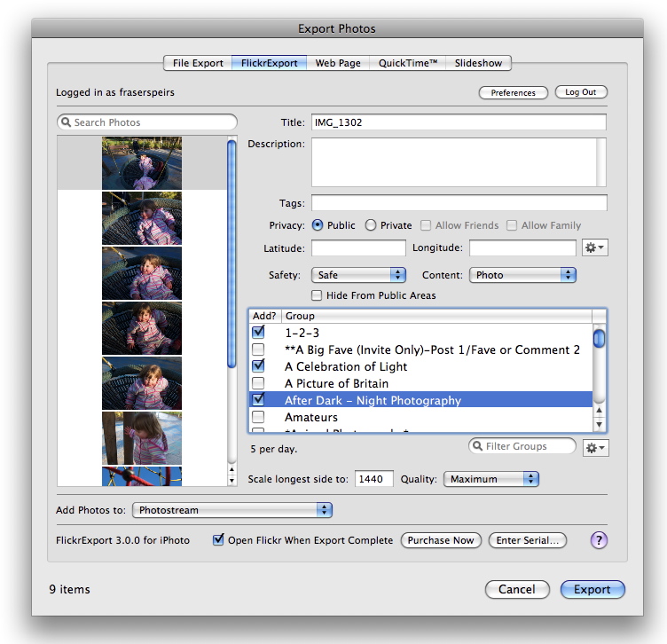Switch to the Slideshow tab

click(478, 63)
